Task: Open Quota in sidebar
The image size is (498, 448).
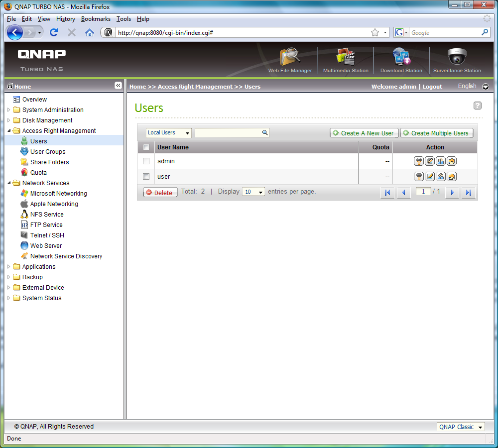Action: [38, 173]
